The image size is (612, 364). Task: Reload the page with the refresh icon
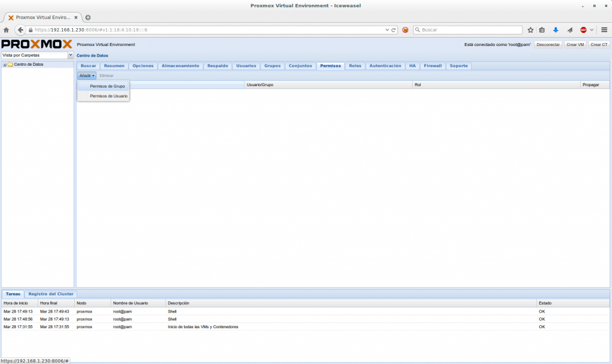[394, 30]
